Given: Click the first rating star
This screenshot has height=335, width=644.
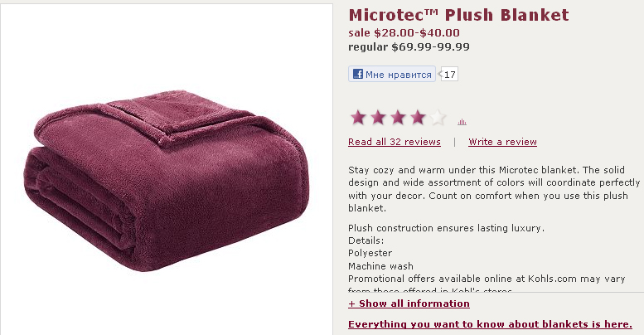Looking at the screenshot, I should 358,118.
